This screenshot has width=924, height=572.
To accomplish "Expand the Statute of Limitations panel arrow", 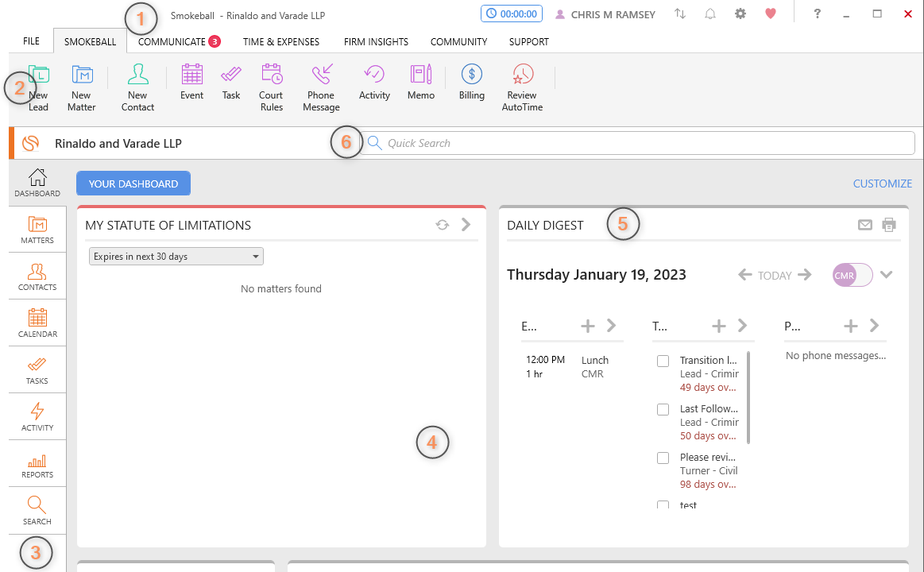I will (x=466, y=225).
